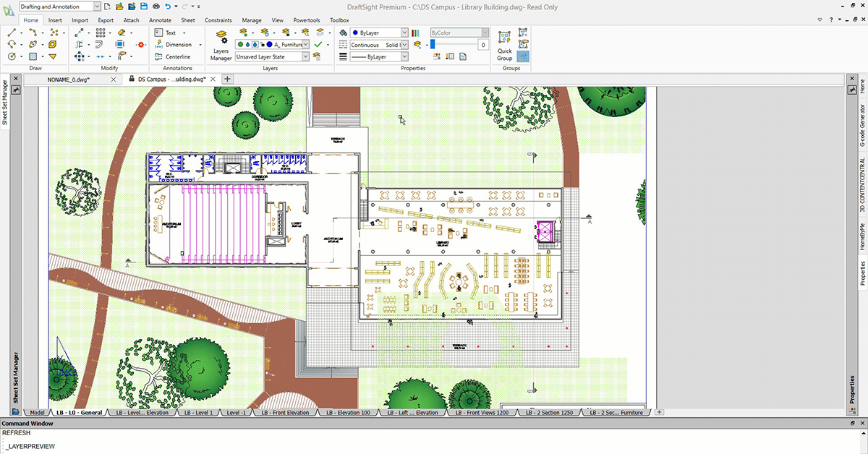Select the Centerline annotation tool
868x454 pixels.
177,56
